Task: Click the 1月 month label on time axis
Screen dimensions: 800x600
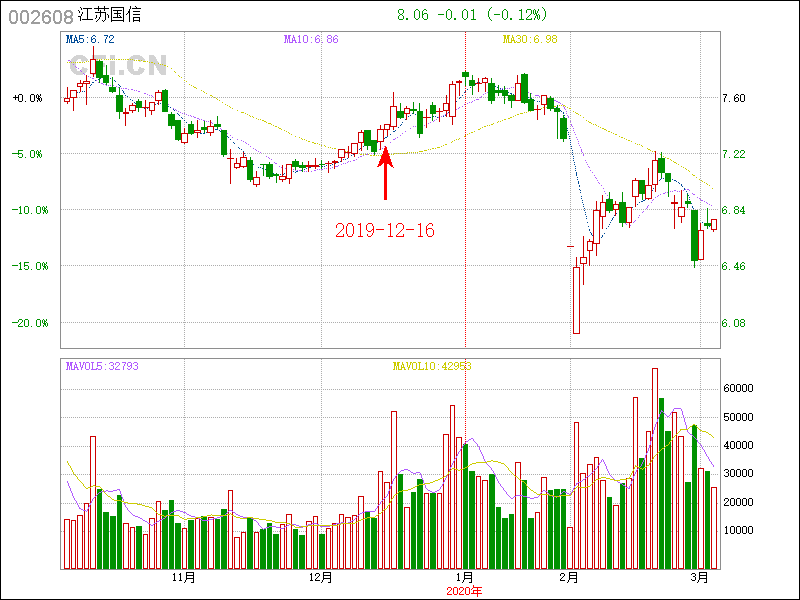Action: click(x=465, y=578)
